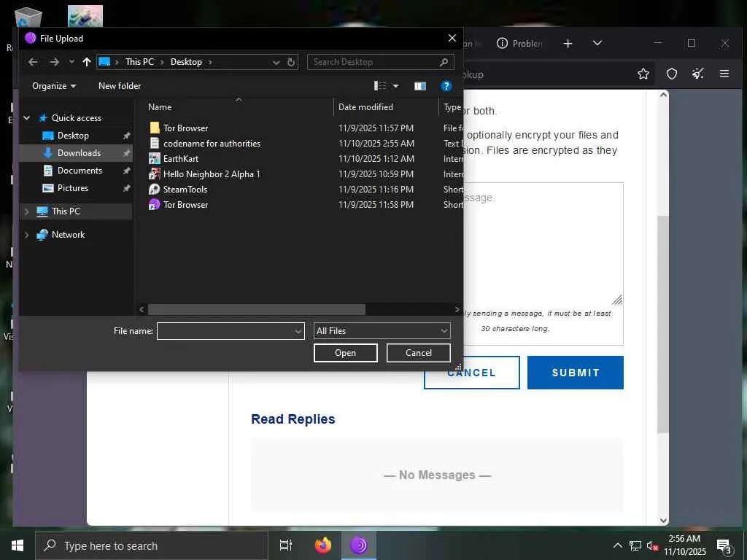Select the EarthKart shortcut
Viewport: 747px width, 560px height.
[181, 158]
